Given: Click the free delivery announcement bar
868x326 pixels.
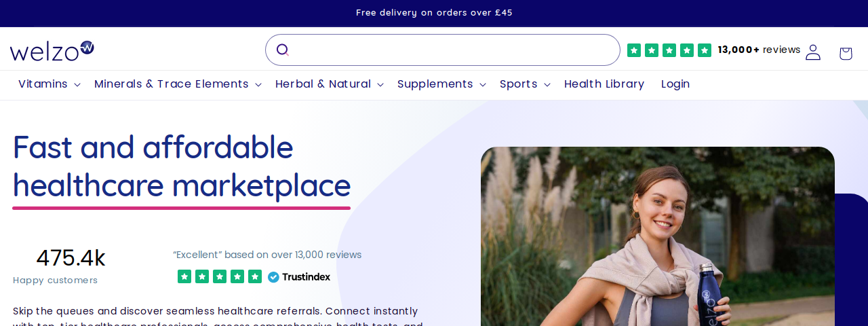Looking at the screenshot, I should coord(434,13).
